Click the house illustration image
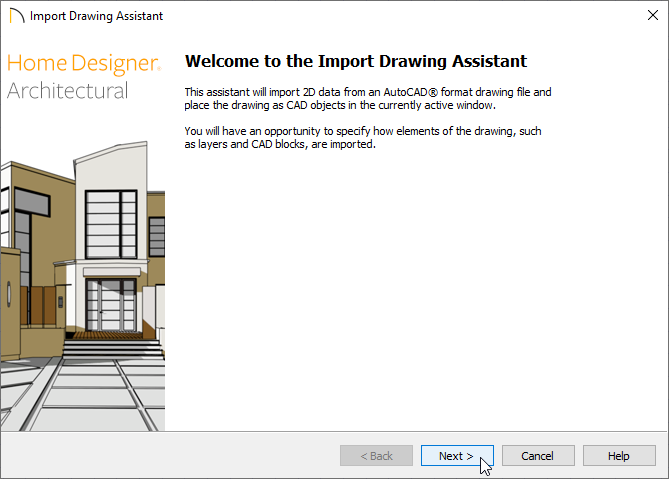 pos(83,286)
